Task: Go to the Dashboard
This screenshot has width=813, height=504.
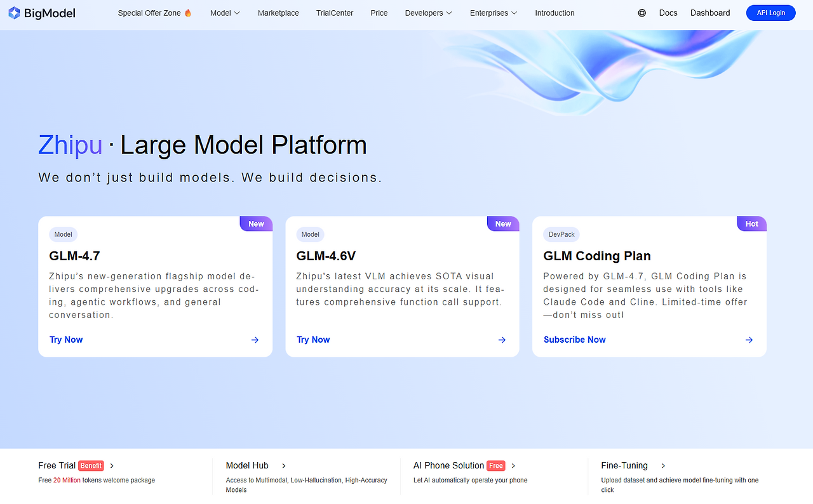Action: tap(710, 13)
